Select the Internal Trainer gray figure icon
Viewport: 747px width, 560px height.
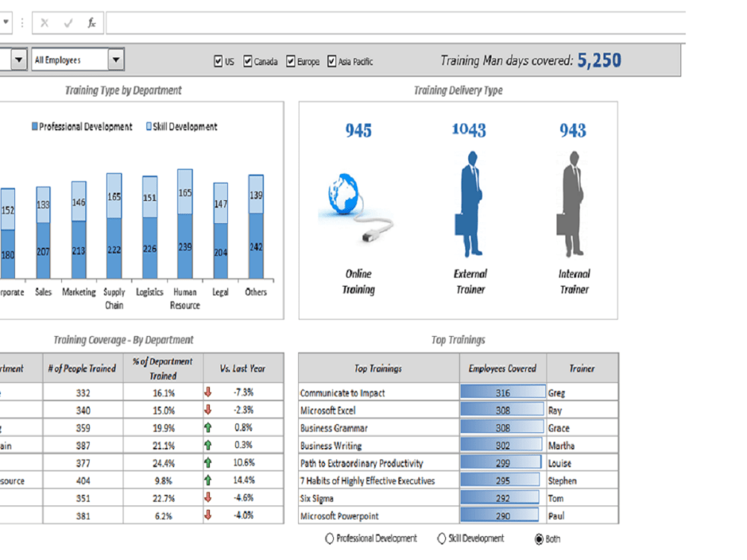(x=573, y=202)
